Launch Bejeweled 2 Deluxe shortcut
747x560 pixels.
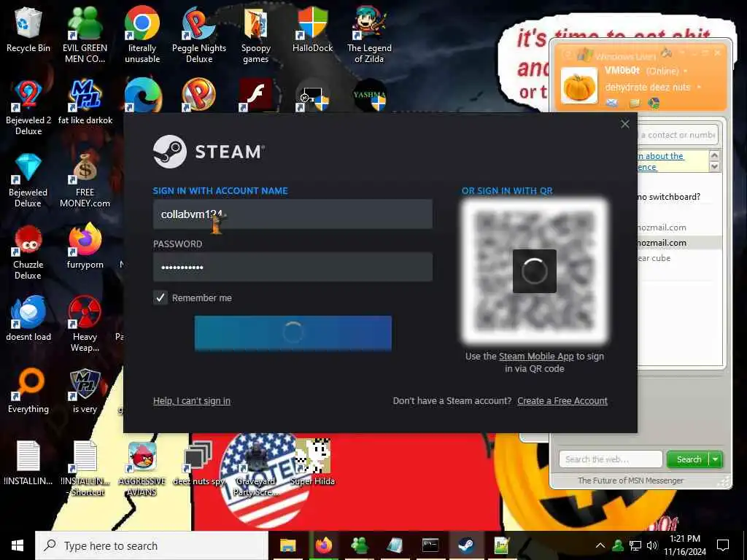click(x=28, y=106)
